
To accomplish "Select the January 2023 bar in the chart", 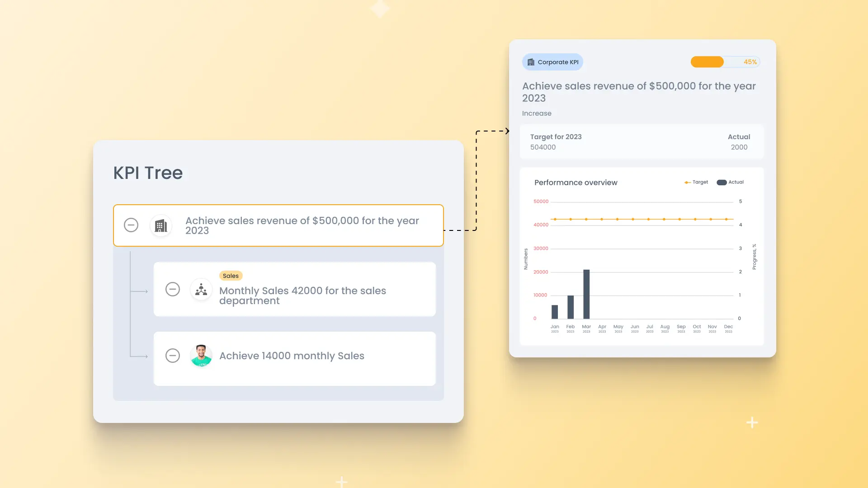I will pos(555,312).
